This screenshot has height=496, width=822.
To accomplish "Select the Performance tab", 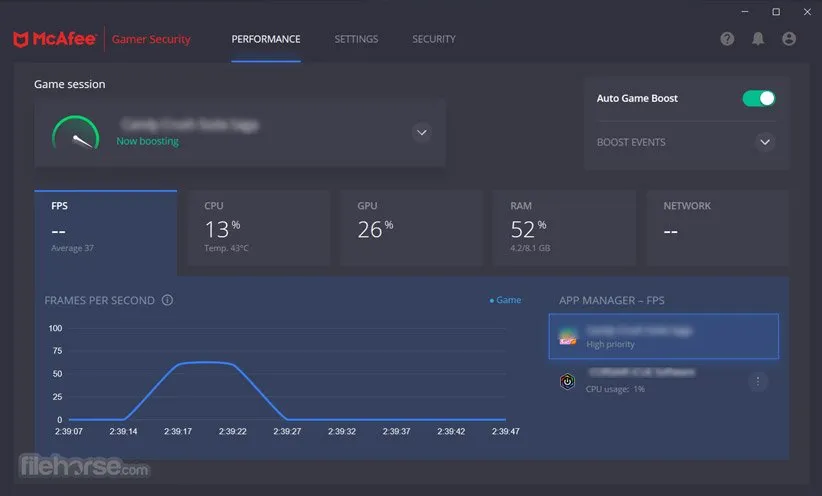I will click(266, 39).
